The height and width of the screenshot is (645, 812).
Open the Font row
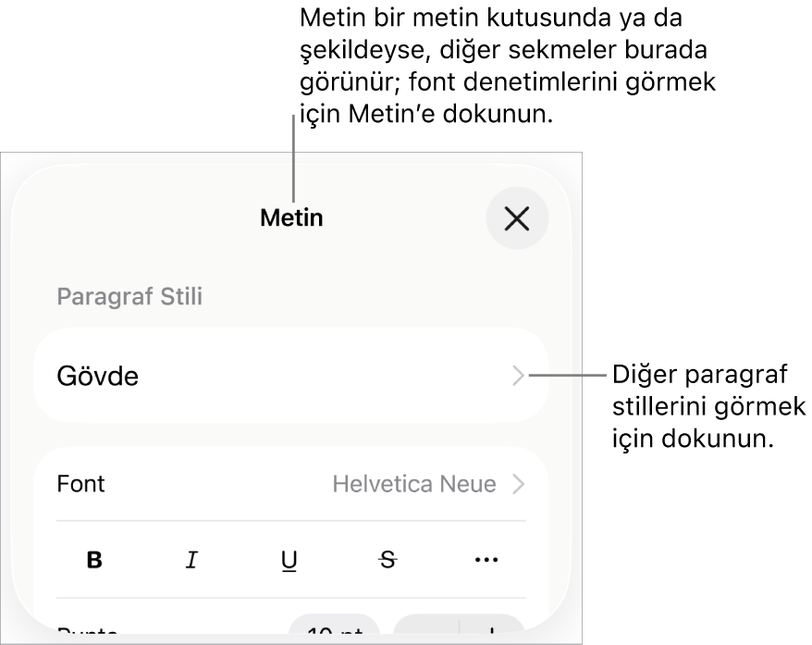pos(291,484)
